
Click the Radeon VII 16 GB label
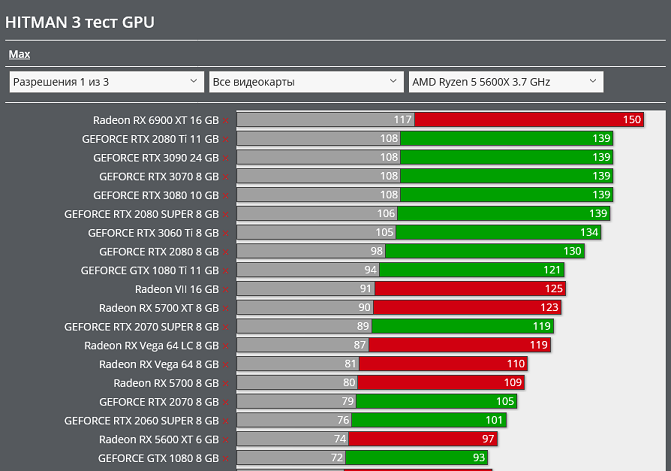tap(177, 290)
